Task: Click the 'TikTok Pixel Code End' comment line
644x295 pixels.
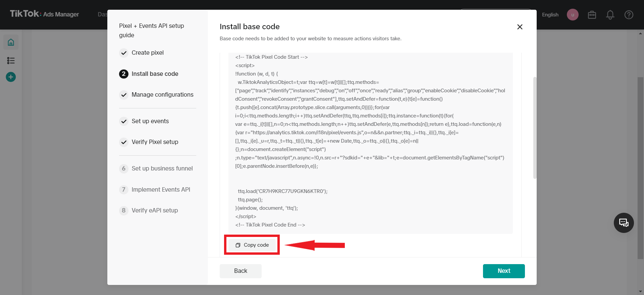Action: 270,225
